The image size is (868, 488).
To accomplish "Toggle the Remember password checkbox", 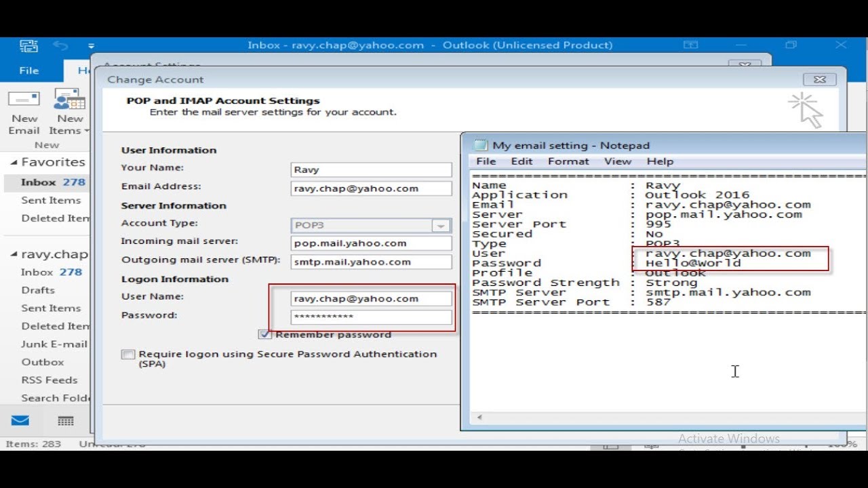I will click(264, 334).
